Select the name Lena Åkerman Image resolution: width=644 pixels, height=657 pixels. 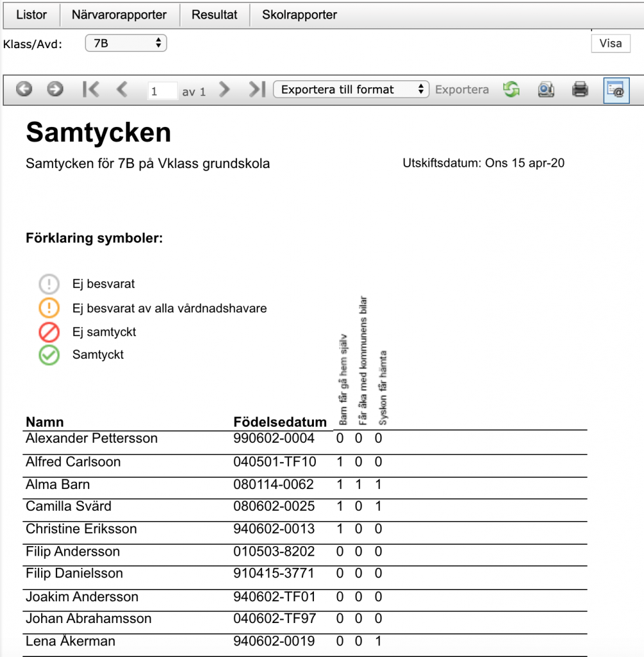71,641
